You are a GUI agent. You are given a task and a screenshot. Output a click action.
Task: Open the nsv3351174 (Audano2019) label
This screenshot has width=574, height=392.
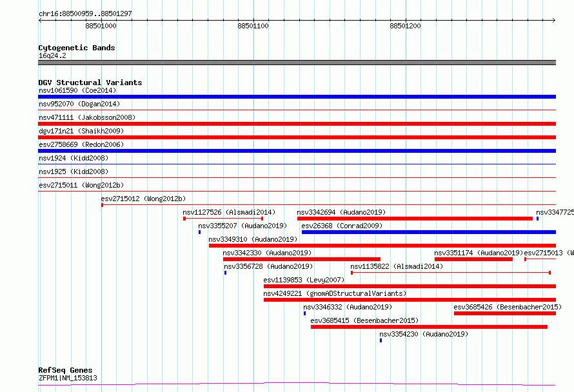pos(479,253)
